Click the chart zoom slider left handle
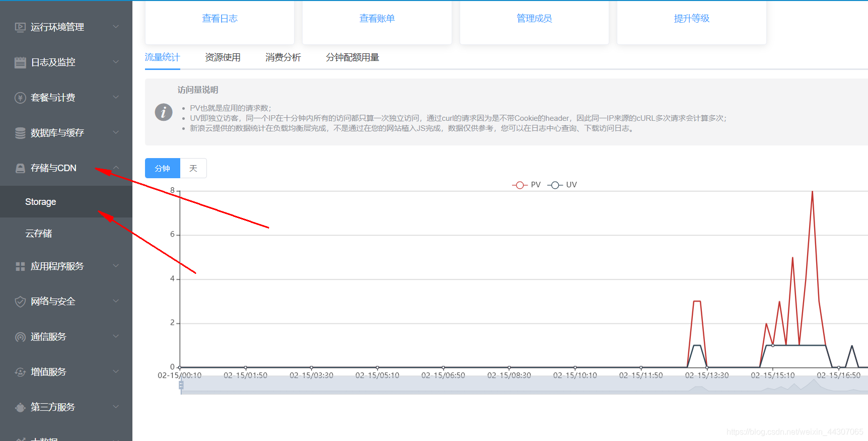Screen dimensions: 868x441 pyautogui.click(x=181, y=385)
